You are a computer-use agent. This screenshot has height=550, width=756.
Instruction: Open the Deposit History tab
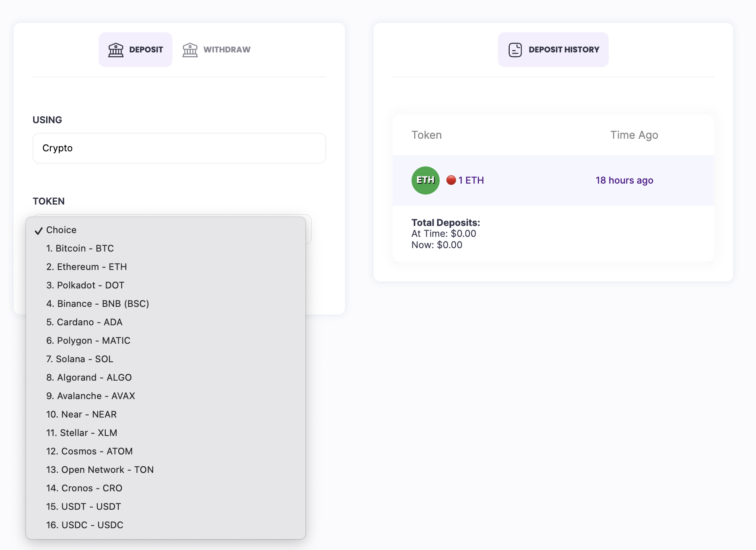553,49
